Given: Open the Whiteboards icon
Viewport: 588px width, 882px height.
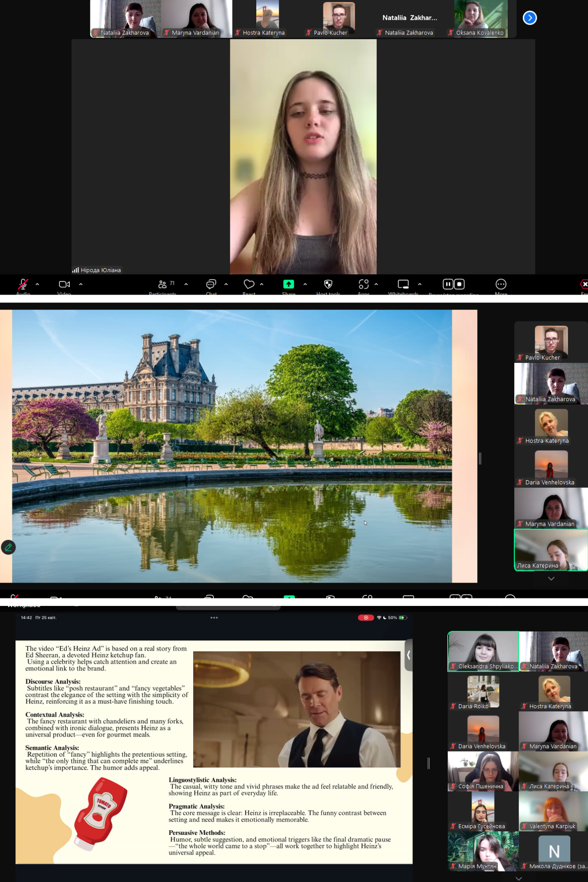Looking at the screenshot, I should click(x=403, y=284).
